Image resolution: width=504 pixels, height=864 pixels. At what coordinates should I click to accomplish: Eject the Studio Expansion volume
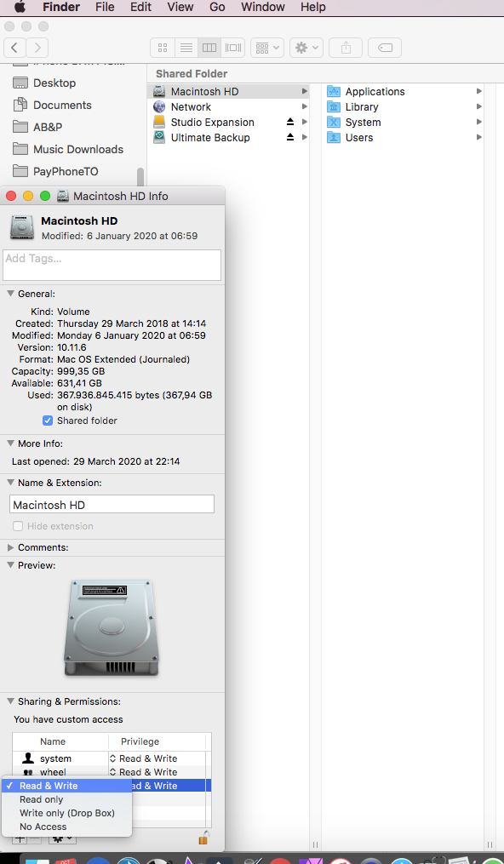290,123
